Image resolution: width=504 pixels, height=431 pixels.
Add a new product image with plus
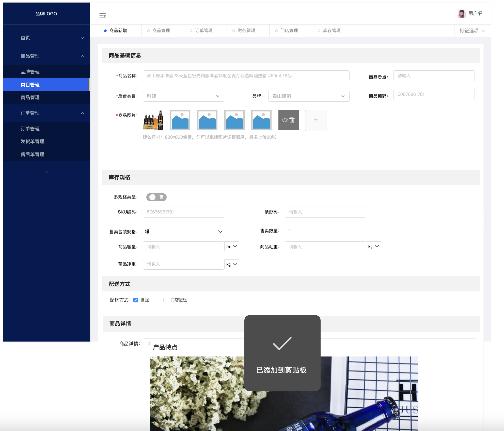click(316, 120)
